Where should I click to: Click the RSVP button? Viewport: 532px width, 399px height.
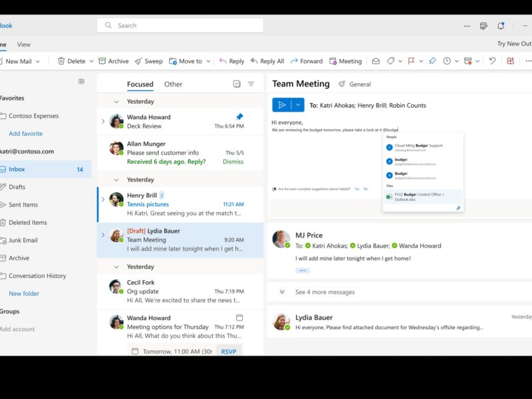click(x=228, y=352)
